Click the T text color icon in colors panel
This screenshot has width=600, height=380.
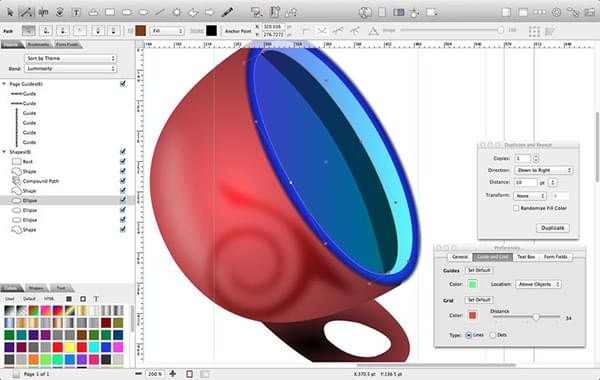[x=96, y=298]
